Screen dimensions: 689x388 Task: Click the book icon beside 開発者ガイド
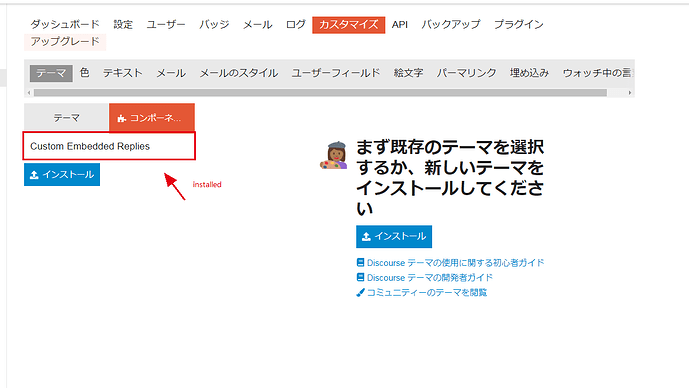click(360, 277)
